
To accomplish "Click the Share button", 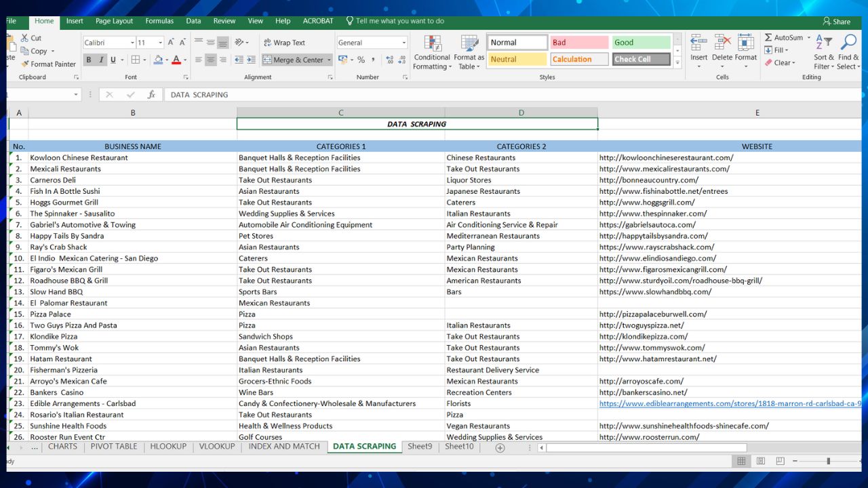I will click(836, 22).
